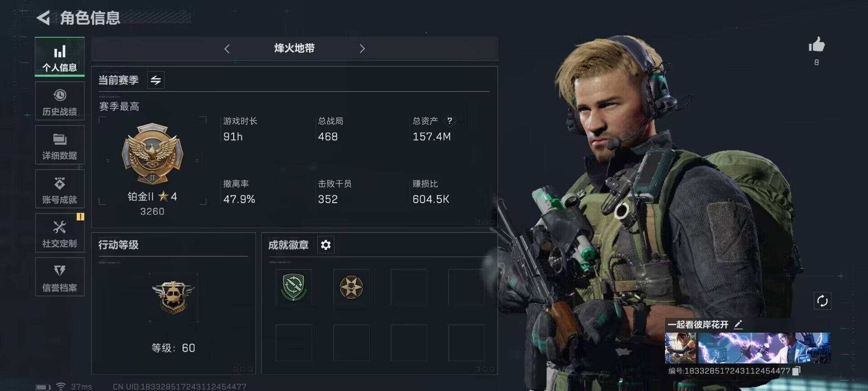868x391 pixels.
Task: Switch to the previous mode with the left chevron
Action: [x=227, y=48]
